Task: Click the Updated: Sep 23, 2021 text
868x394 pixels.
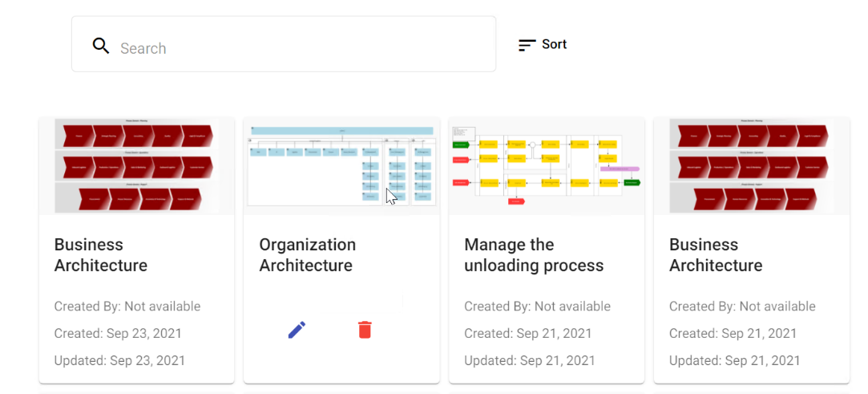Action: [119, 360]
